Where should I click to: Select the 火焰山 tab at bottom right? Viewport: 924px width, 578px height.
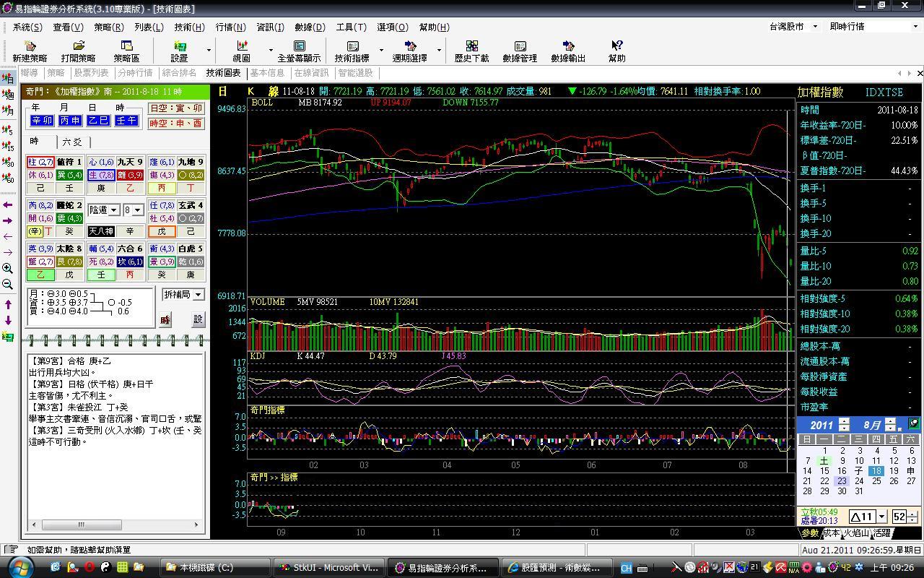click(x=856, y=533)
